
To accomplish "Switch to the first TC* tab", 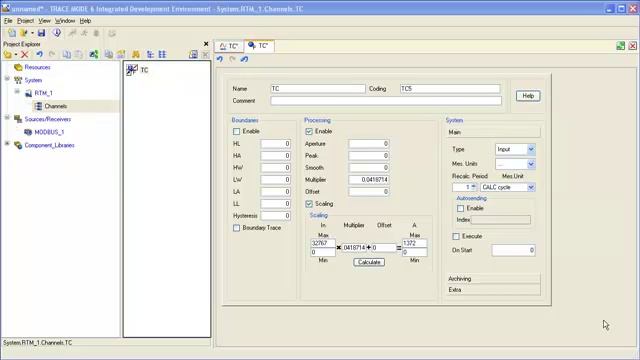I will [229, 46].
